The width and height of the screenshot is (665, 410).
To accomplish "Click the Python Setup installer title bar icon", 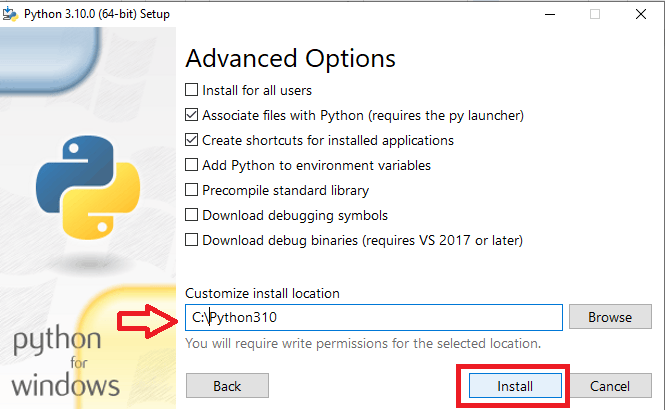I will coord(10,14).
